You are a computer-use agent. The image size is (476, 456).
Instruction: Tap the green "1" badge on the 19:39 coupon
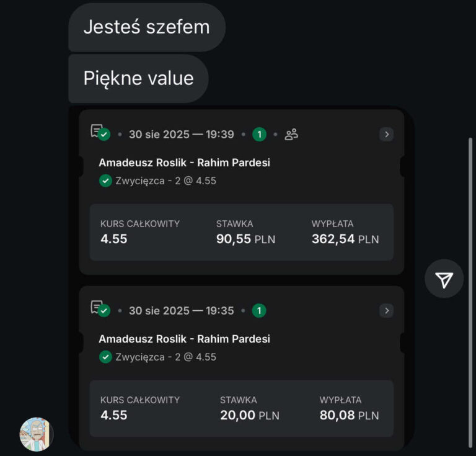[259, 134]
